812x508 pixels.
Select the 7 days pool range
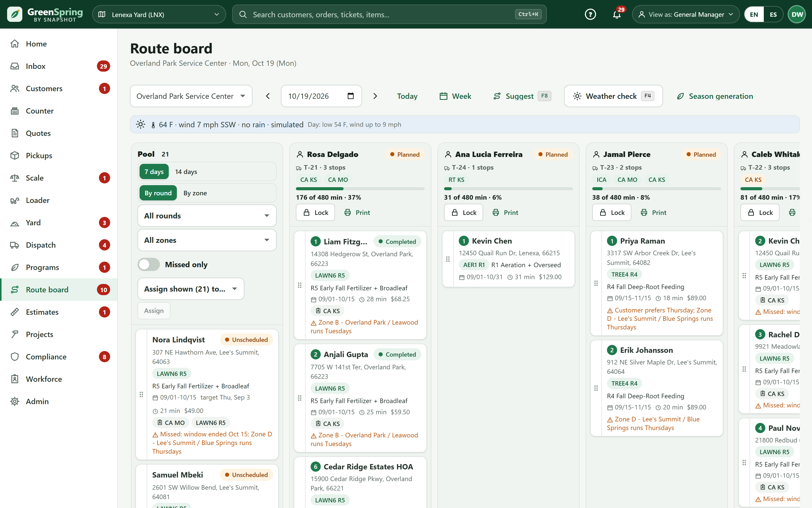tap(154, 172)
